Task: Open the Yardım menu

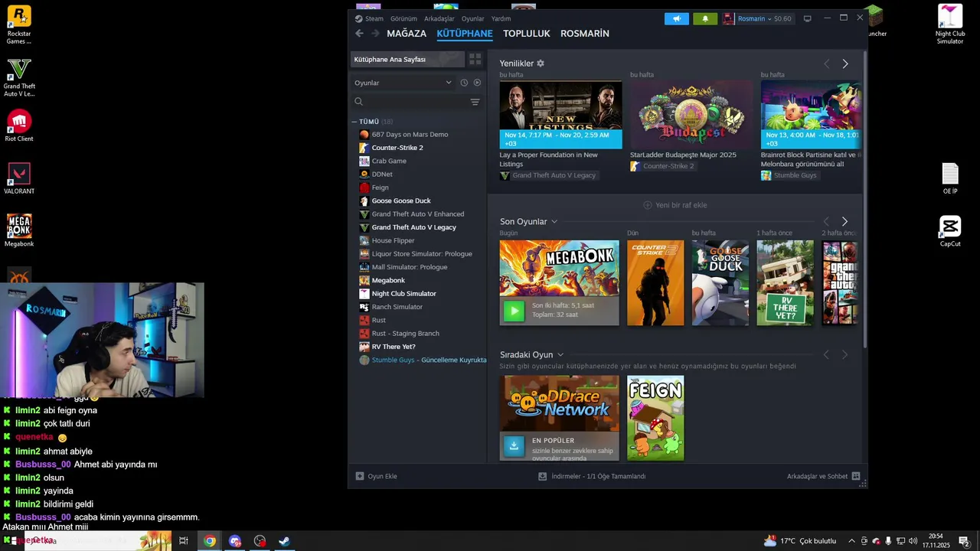Action: (x=501, y=18)
